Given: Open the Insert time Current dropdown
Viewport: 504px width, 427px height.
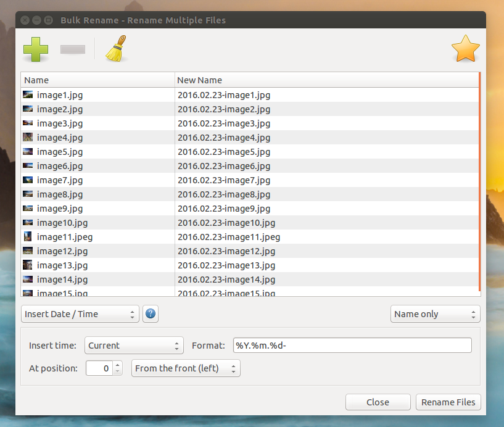Looking at the screenshot, I should point(134,346).
